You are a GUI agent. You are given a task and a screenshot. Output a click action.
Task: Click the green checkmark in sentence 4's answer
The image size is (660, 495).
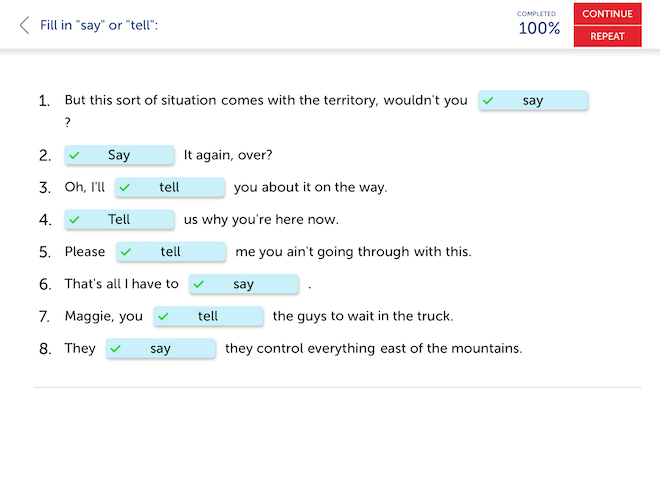75,220
